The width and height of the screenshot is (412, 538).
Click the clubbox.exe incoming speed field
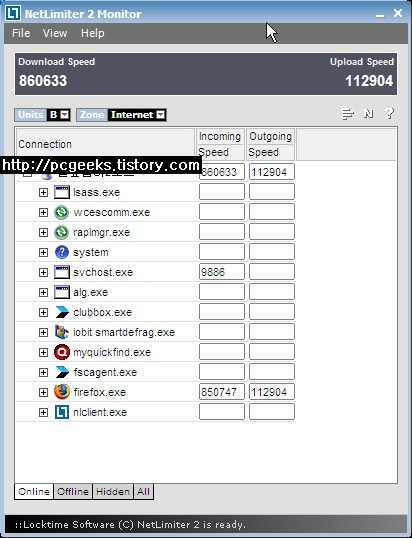point(222,312)
